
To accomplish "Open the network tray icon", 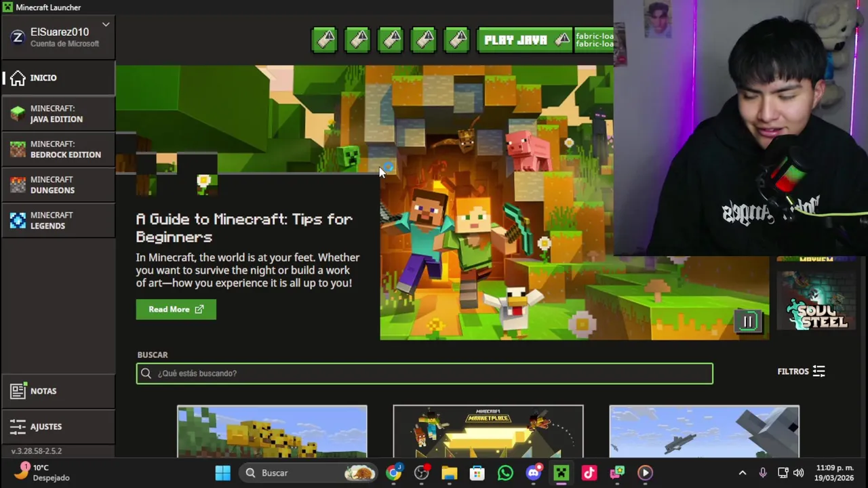I will [783, 473].
